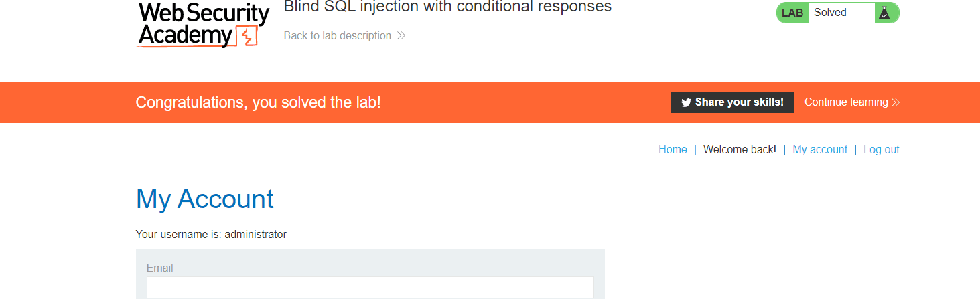Select the Solved status box
980x299 pixels.
(841, 13)
